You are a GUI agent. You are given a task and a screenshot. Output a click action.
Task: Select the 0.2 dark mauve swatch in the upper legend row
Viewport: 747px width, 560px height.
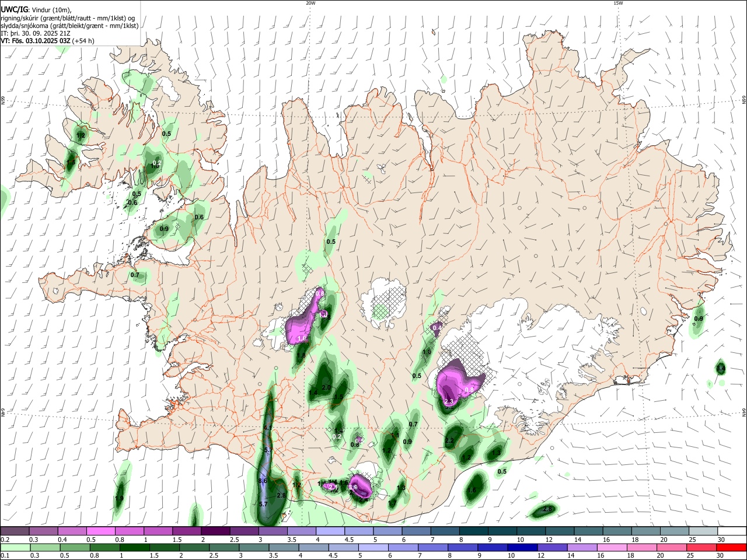click(15, 531)
